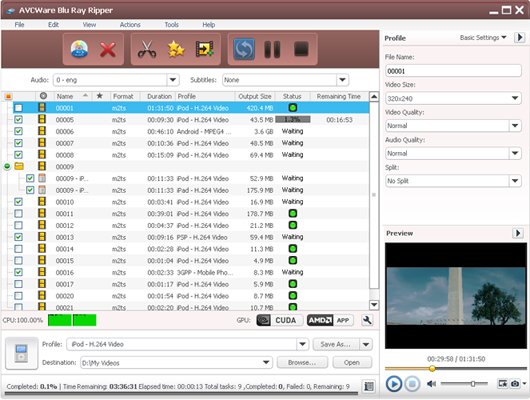
Task: Click the preview playback position slider
Action: coord(456,369)
